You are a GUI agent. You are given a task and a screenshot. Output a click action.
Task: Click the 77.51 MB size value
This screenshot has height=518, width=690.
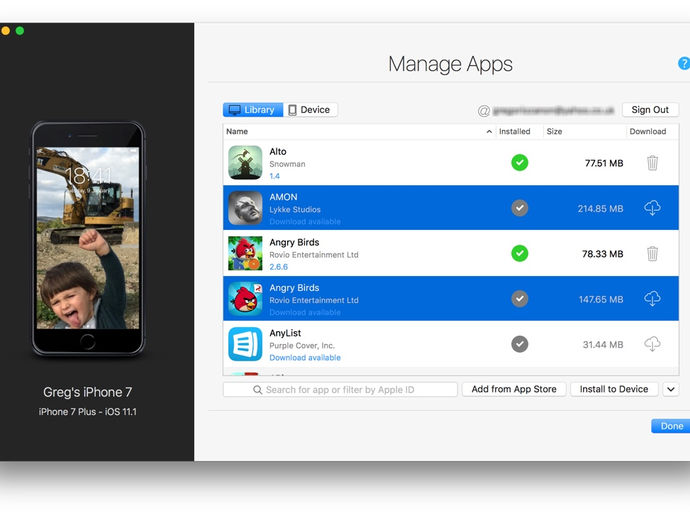pos(604,163)
